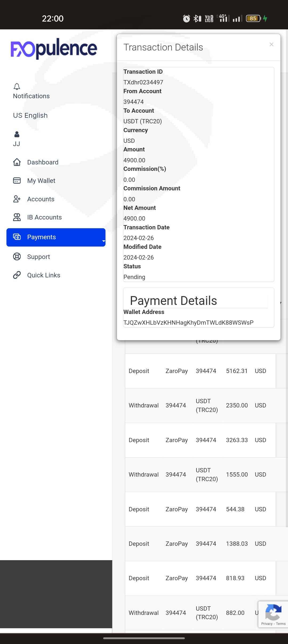Close the Transaction Details dialog
Image resolution: width=288 pixels, height=644 pixels.
[x=271, y=44]
